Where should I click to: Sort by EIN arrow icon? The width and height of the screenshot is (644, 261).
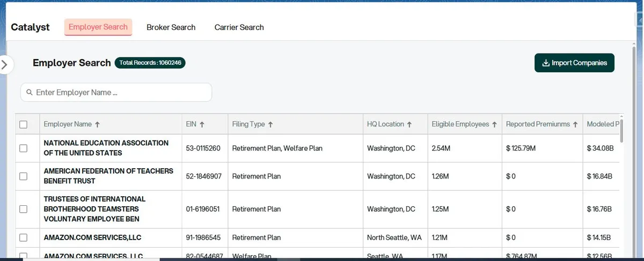tap(202, 124)
